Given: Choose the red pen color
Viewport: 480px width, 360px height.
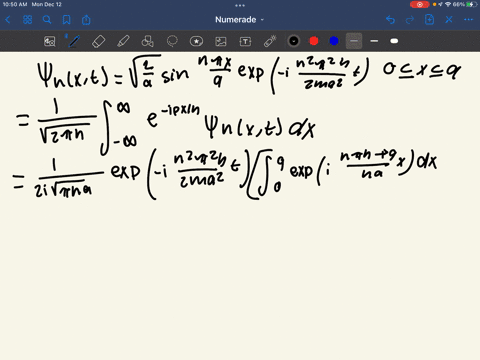Looking at the screenshot, I should click(x=314, y=41).
